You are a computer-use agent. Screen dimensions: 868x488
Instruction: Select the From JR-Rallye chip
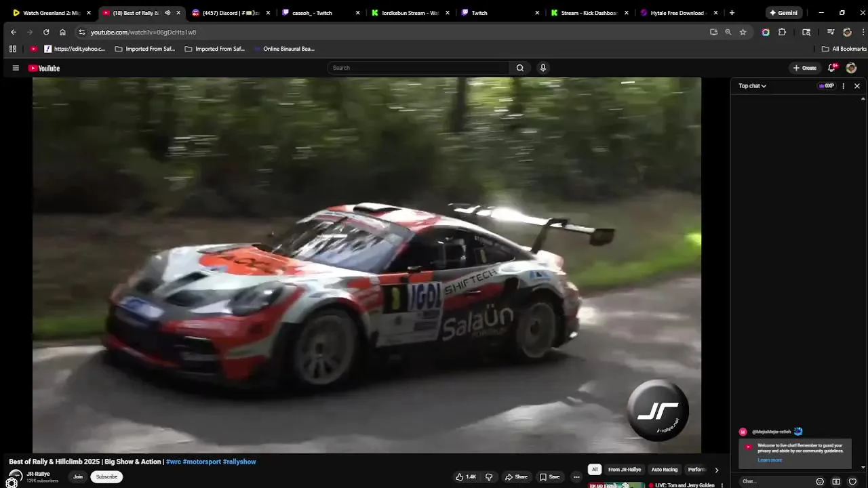pos(625,469)
